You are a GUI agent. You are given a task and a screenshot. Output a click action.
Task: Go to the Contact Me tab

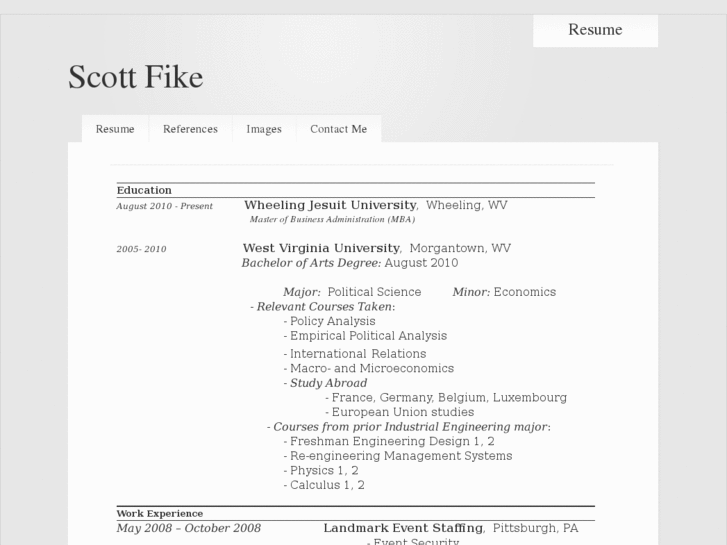click(338, 129)
